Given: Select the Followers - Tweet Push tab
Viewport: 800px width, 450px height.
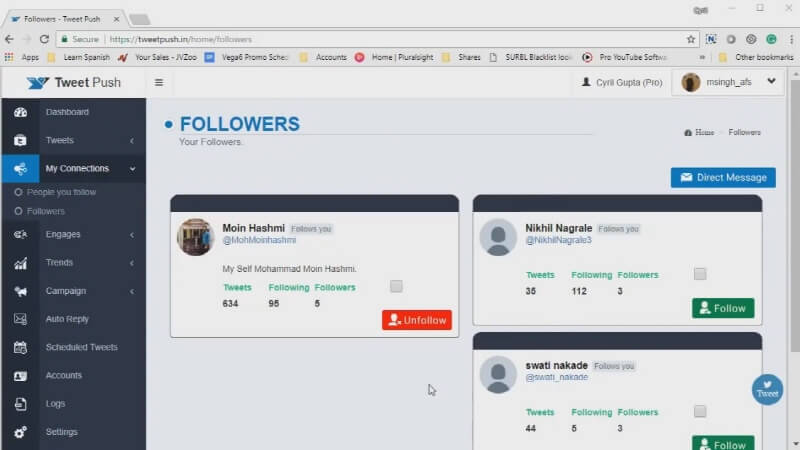Looking at the screenshot, I should pos(62,19).
